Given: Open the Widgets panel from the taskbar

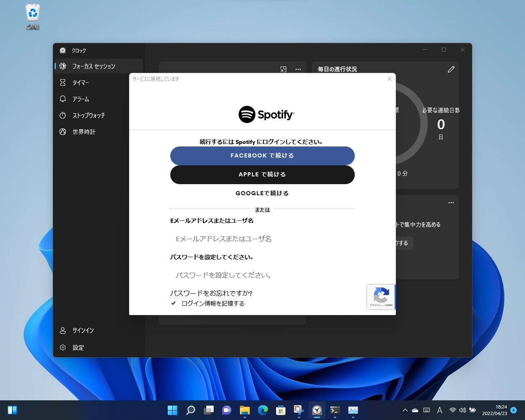Looking at the screenshot, I should [12, 410].
